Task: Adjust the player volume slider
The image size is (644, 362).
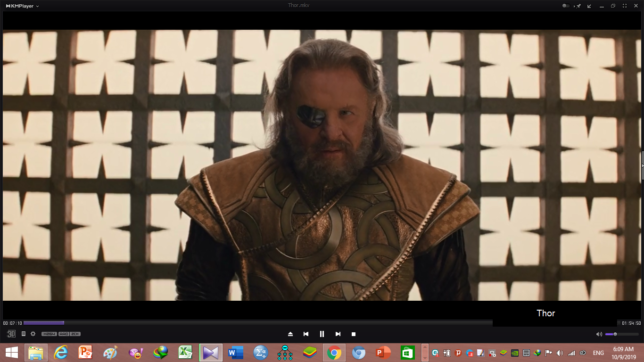Action: coord(615,334)
